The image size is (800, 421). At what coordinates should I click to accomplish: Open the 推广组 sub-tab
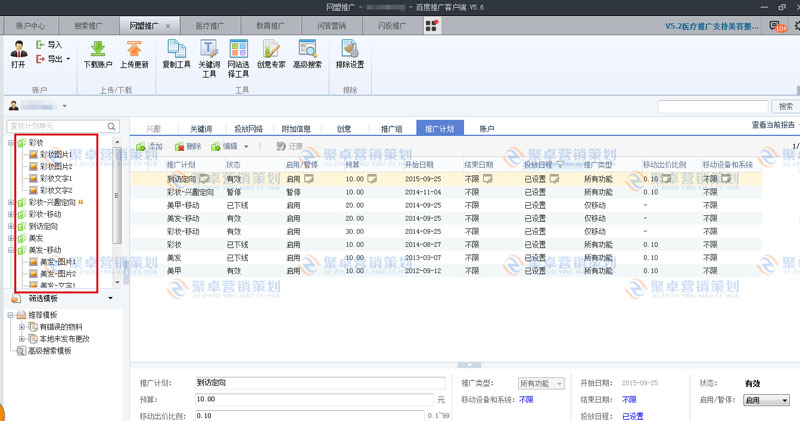(x=391, y=129)
